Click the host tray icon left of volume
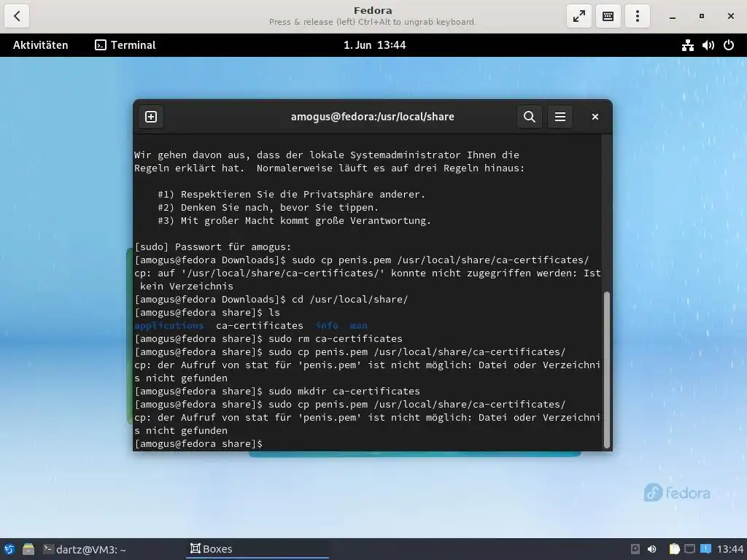 pos(635,549)
